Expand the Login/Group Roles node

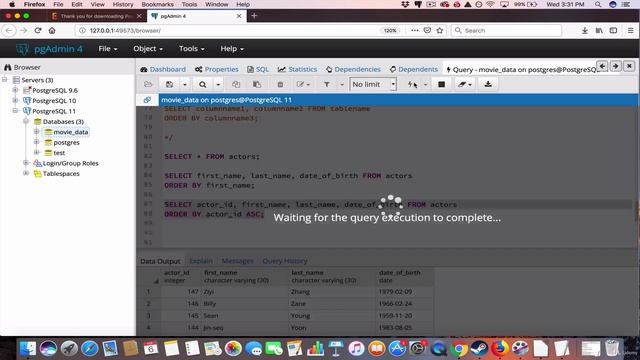tap(26, 163)
